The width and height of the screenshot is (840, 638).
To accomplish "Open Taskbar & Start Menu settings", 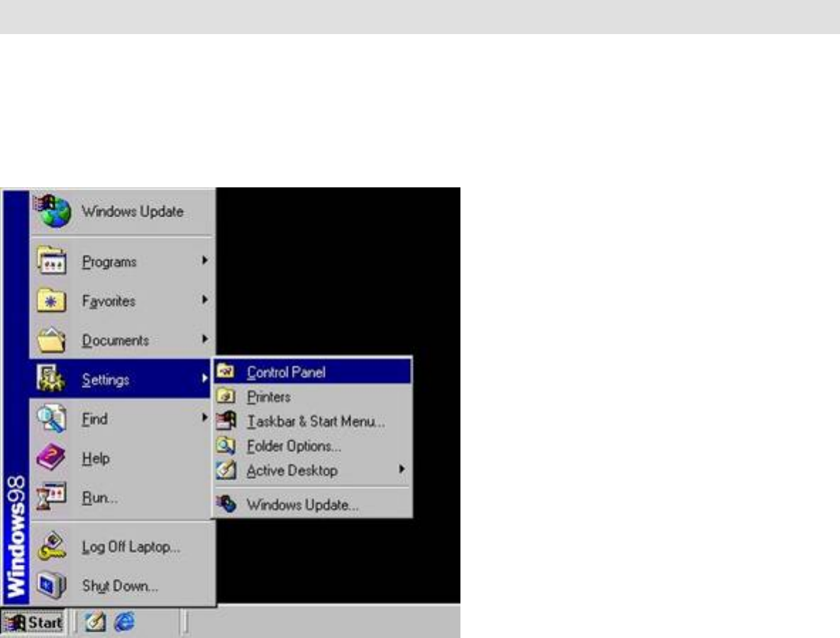I will coord(316,422).
